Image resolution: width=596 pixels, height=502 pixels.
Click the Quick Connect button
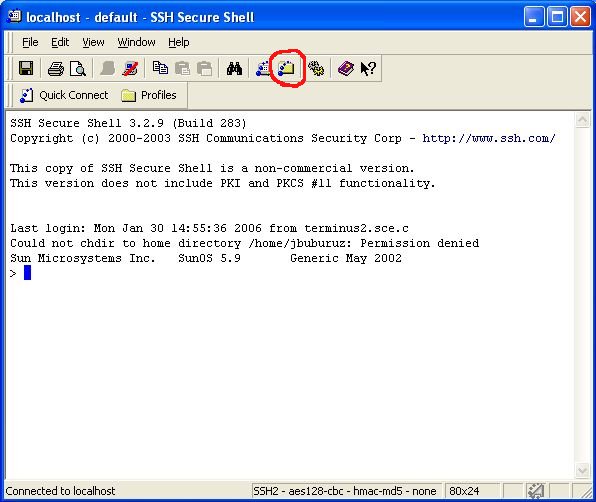point(63,95)
